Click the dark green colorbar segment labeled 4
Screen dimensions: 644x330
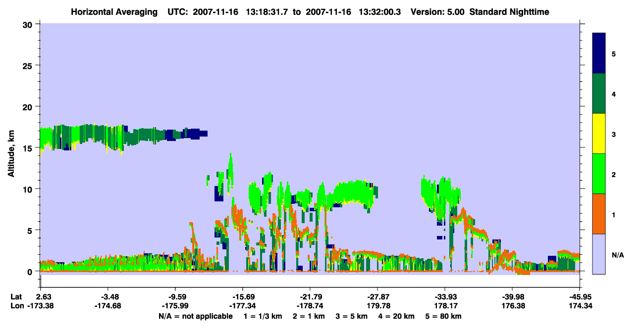point(599,94)
